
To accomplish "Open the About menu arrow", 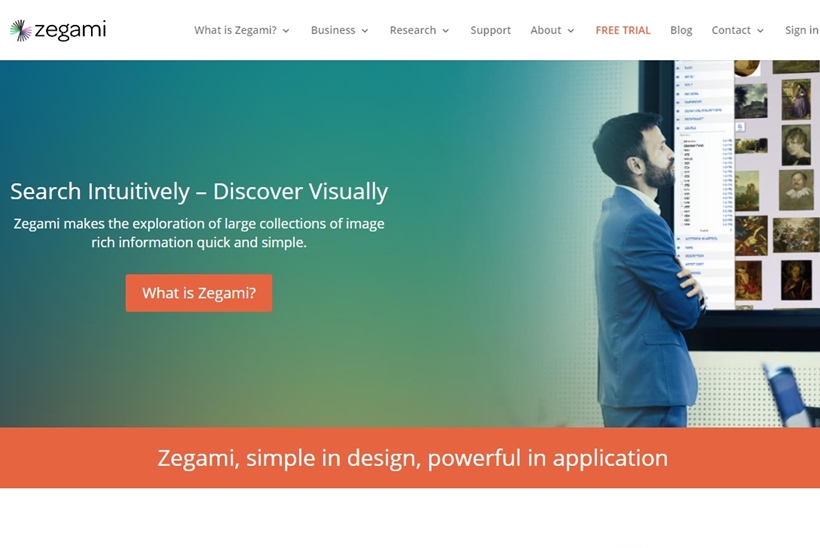I will tap(571, 31).
